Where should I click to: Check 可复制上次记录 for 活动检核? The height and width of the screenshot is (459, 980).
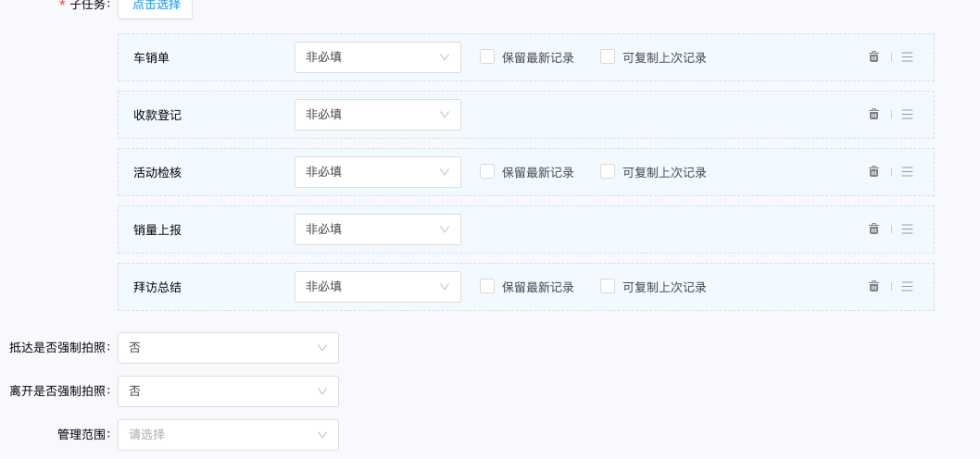point(608,171)
